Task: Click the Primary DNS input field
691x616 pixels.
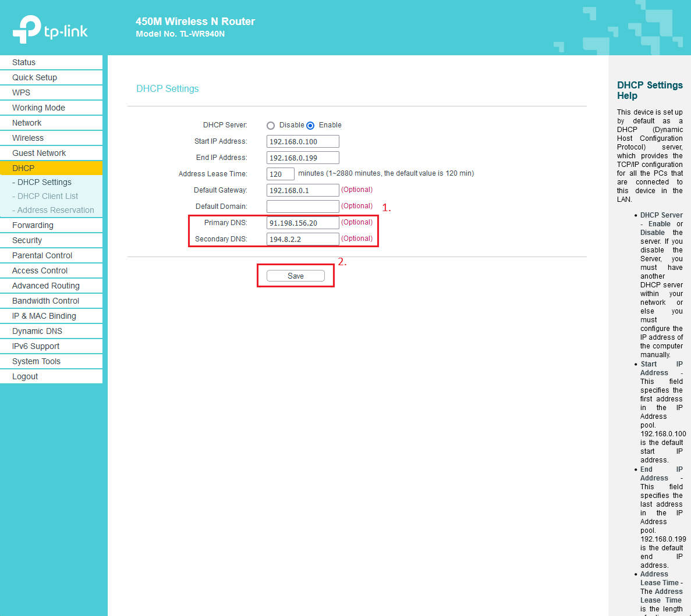Action: 303,223
